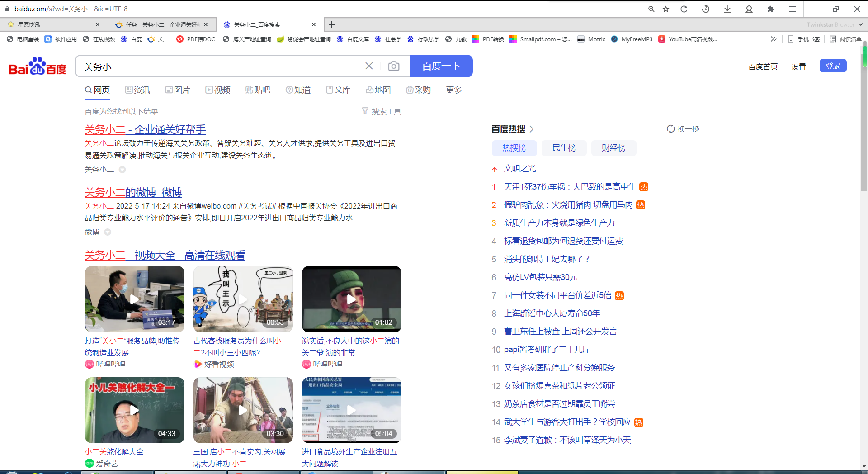Play the 05:04 进口食品 video thumbnail
Image resolution: width=868 pixels, height=474 pixels.
coord(352,410)
